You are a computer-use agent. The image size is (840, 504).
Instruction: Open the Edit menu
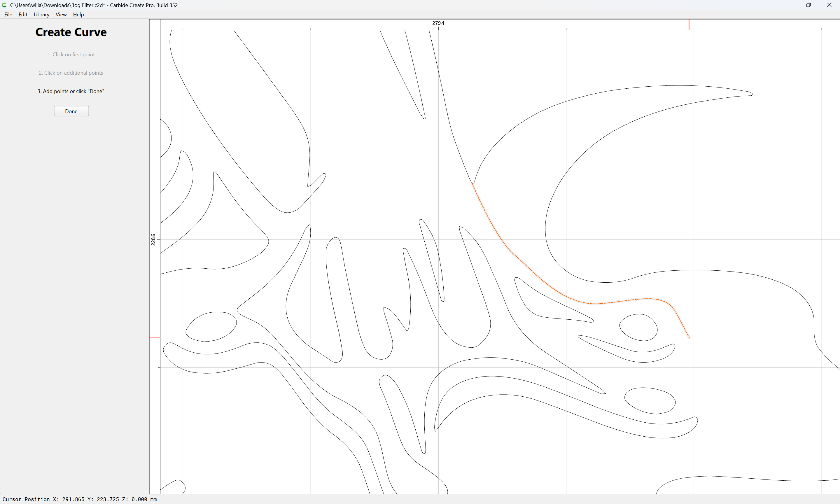point(23,15)
